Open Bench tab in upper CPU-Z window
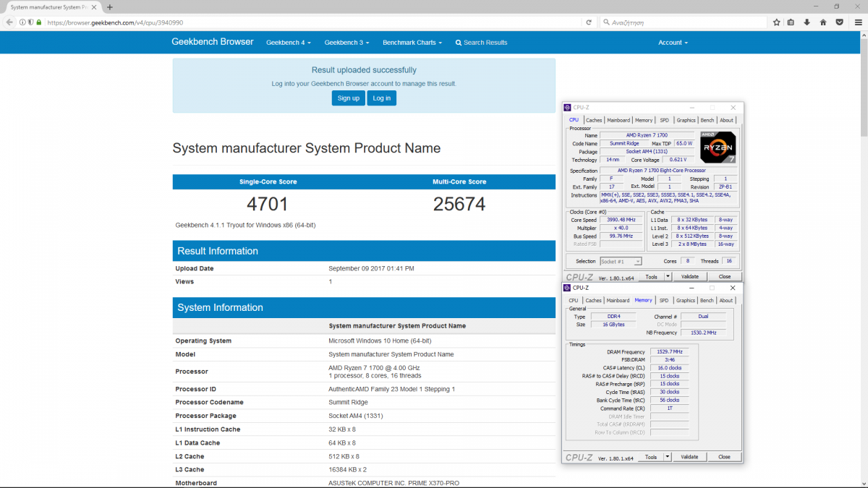868x488 pixels. click(707, 120)
